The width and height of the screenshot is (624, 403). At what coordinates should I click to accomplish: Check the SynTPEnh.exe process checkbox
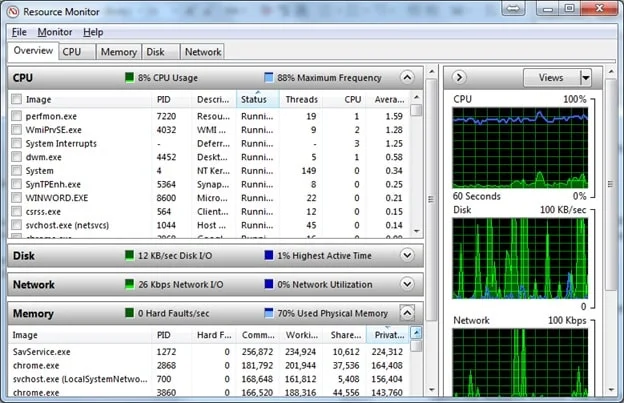click(x=16, y=184)
